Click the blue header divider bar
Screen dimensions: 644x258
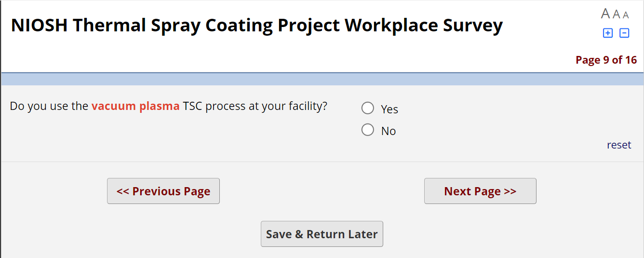point(322,79)
